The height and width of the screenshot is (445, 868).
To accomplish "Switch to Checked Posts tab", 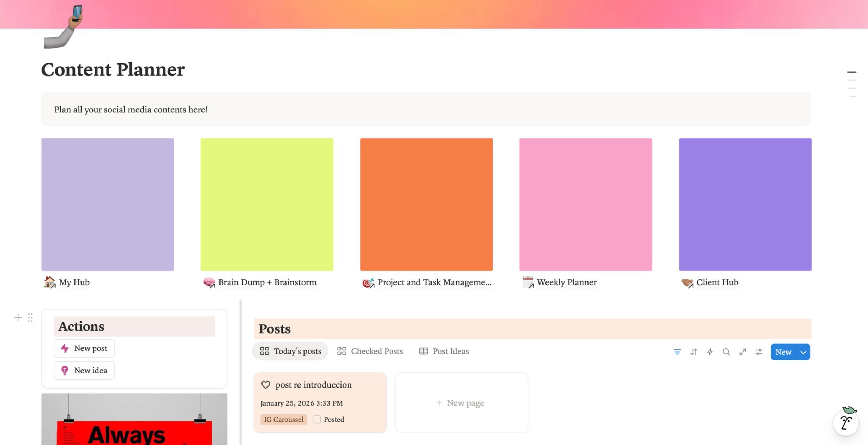I will point(370,351).
